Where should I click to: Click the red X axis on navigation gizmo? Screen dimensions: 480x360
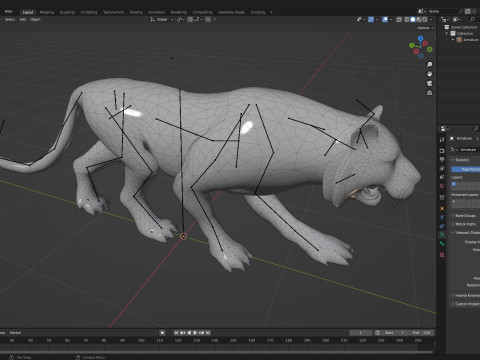pyautogui.click(x=425, y=43)
